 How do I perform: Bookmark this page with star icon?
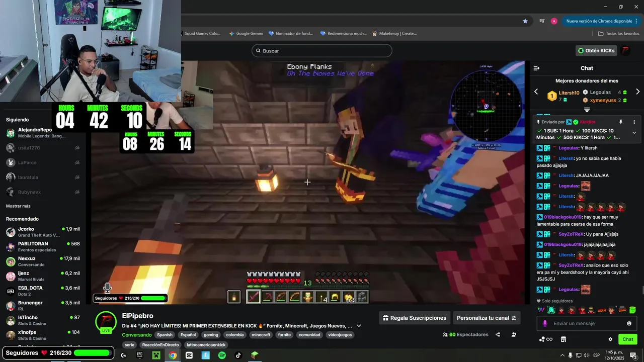tap(525, 21)
